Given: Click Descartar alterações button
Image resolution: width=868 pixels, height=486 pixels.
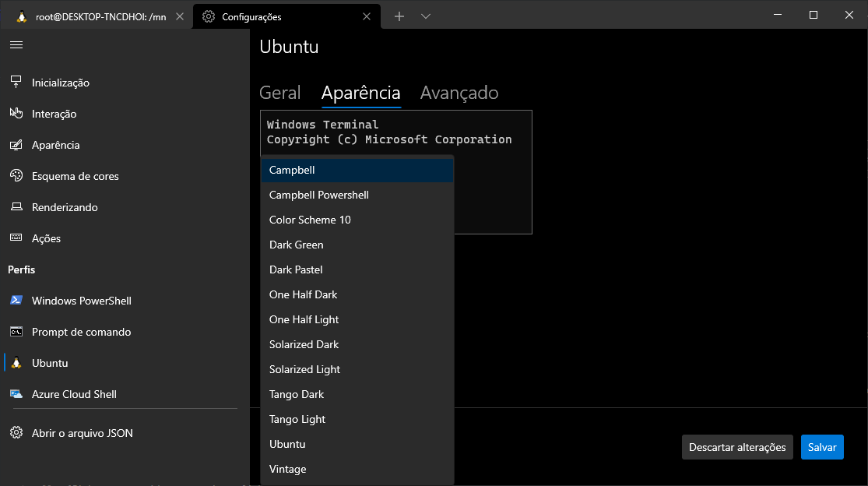Looking at the screenshot, I should coord(737,447).
